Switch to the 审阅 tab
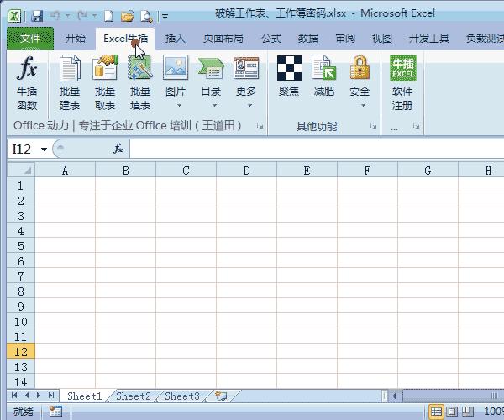The width and height of the screenshot is (504, 420). pyautogui.click(x=345, y=39)
